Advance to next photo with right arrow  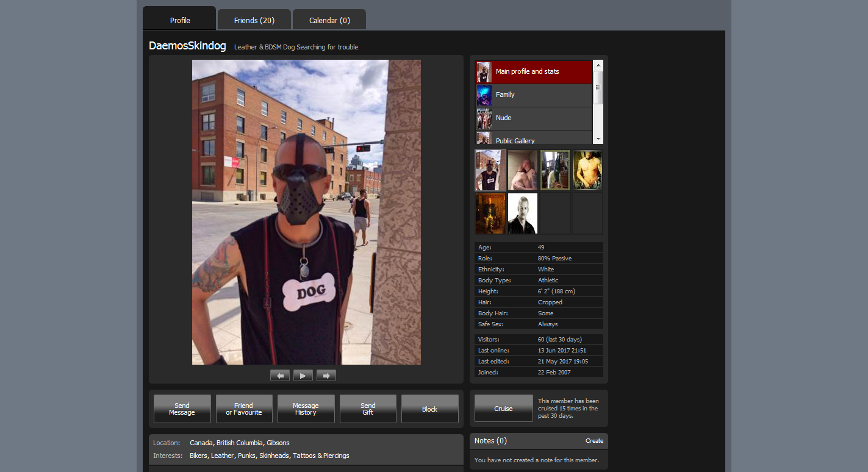click(326, 376)
